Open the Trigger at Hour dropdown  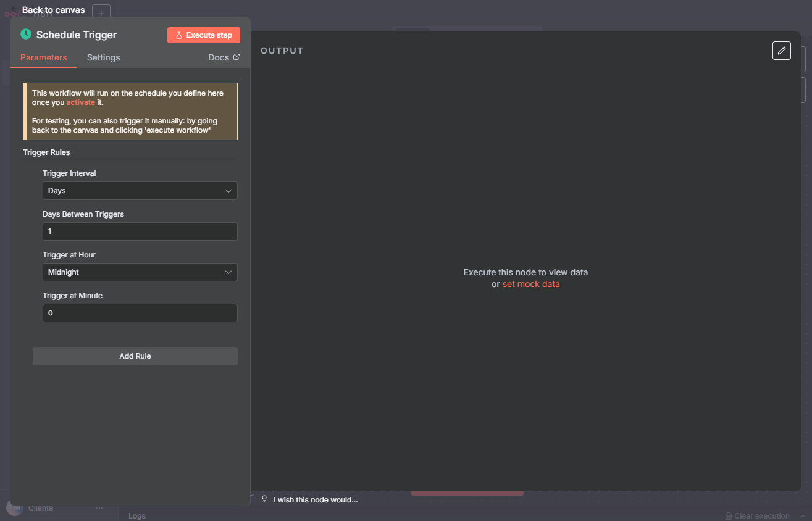[x=140, y=272]
